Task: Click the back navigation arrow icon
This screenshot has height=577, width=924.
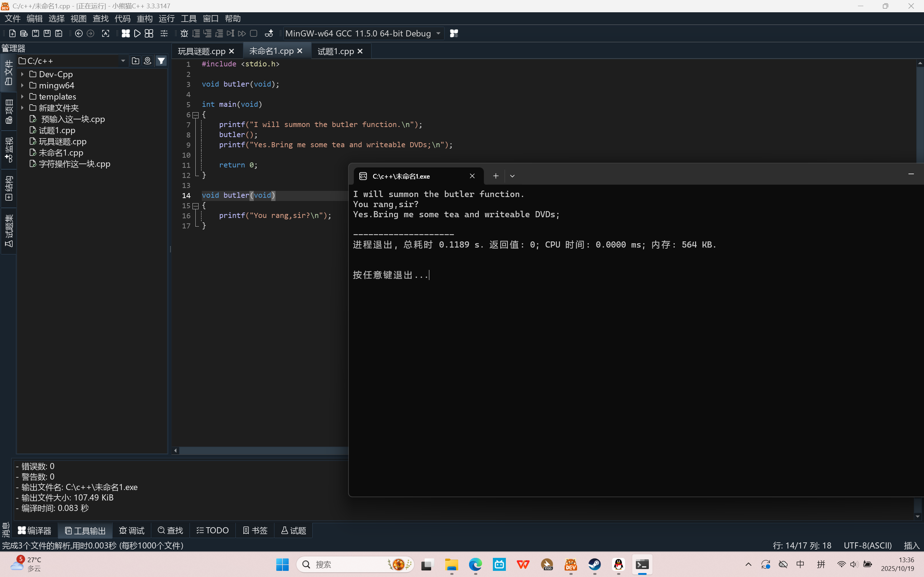Action: [79, 34]
